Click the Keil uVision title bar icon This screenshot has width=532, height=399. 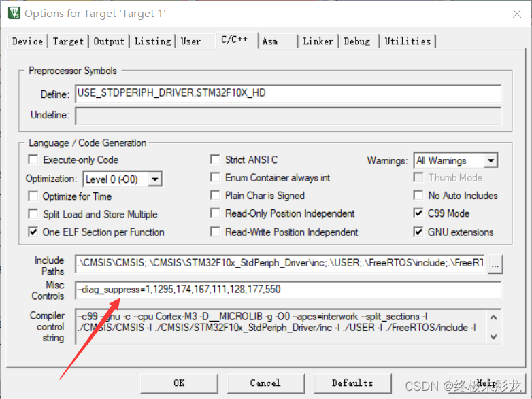[14, 13]
